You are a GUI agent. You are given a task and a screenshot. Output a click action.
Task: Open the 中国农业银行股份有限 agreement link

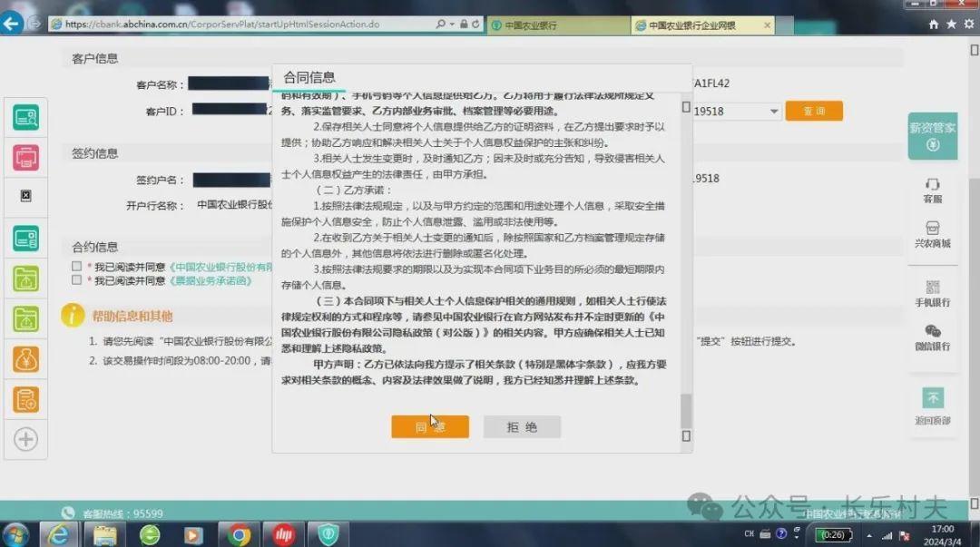(x=221, y=267)
